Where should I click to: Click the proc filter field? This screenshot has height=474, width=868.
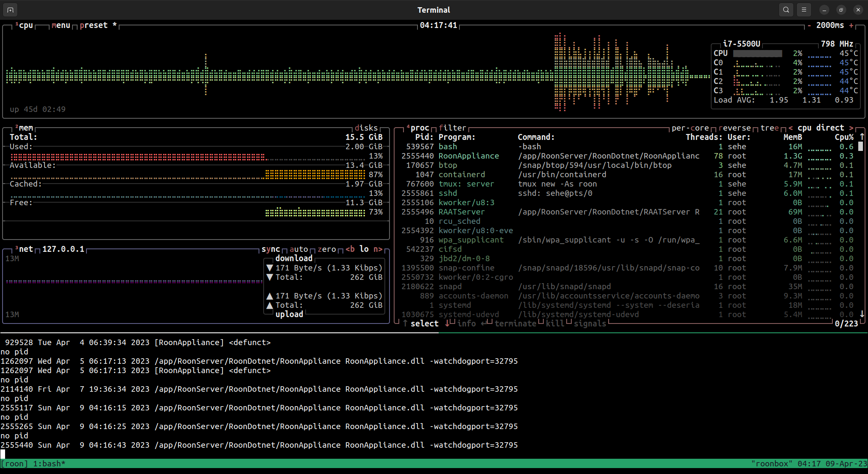tap(452, 128)
